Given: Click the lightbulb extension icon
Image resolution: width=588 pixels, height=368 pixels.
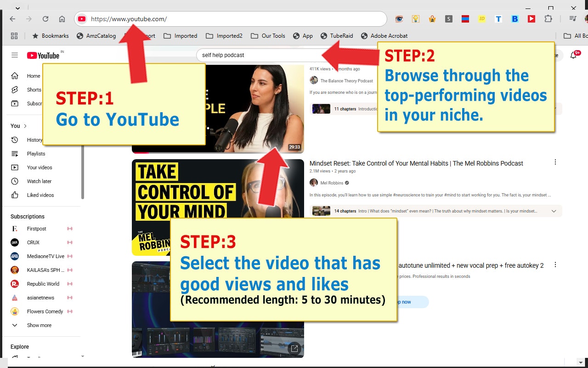Looking at the screenshot, I should [x=416, y=19].
